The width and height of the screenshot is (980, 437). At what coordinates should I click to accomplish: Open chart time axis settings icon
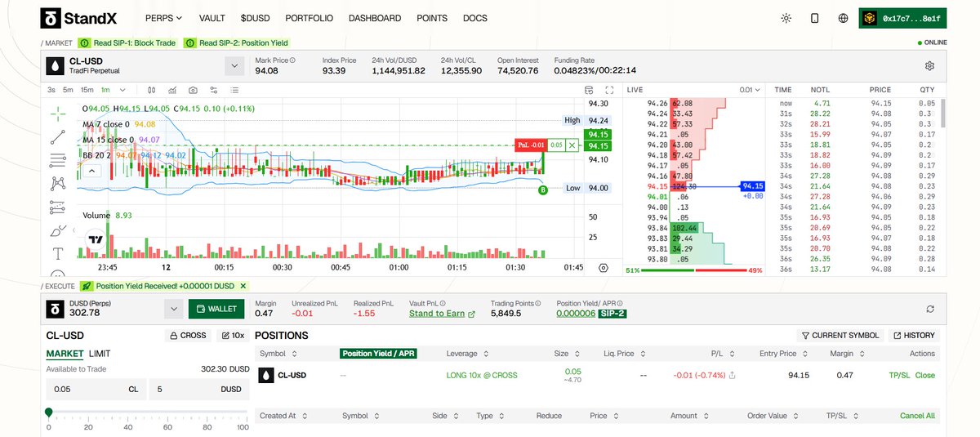604,267
